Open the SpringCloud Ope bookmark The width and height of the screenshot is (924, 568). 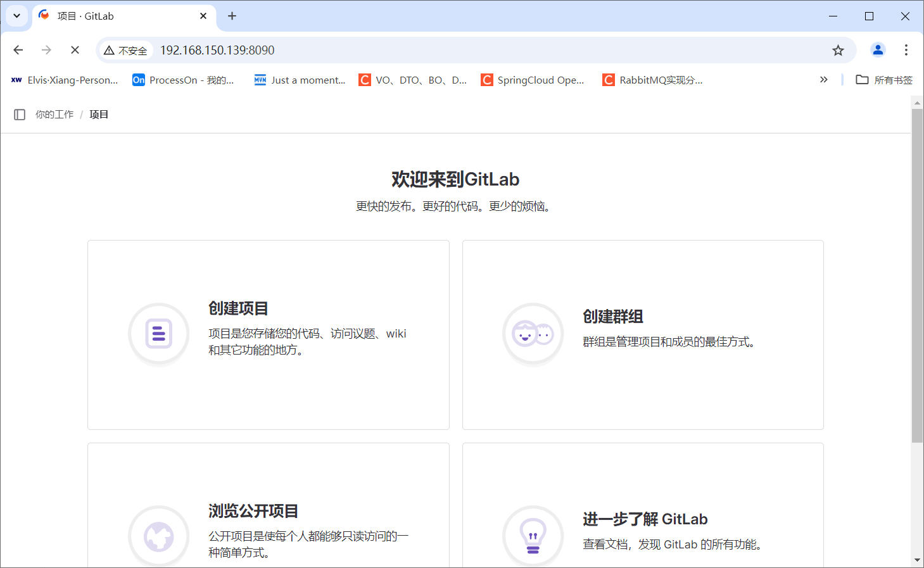[x=533, y=80]
